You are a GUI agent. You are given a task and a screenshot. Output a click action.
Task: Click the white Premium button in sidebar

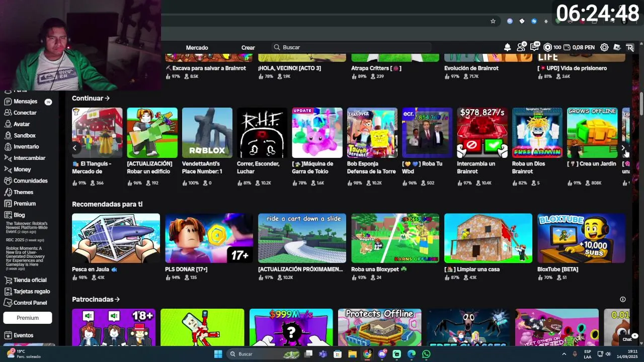(x=28, y=318)
